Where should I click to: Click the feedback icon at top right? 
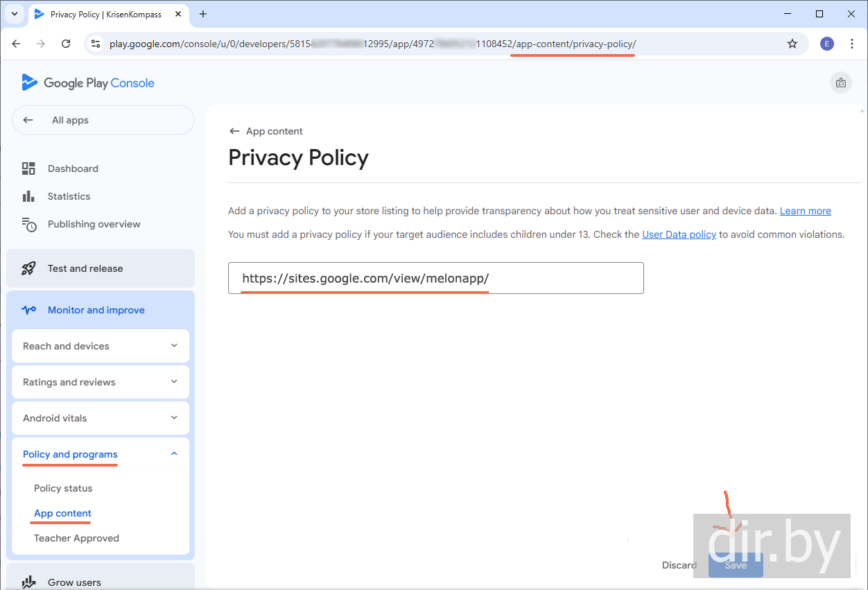841,83
